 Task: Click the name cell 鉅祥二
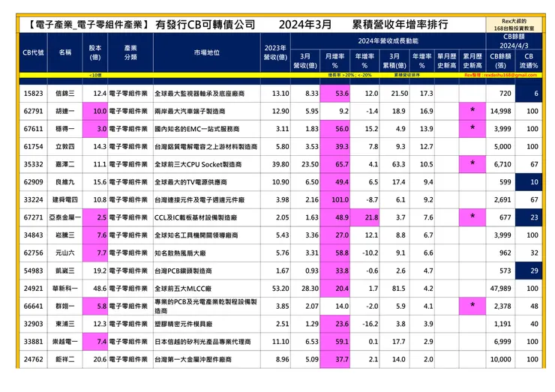click(x=65, y=360)
